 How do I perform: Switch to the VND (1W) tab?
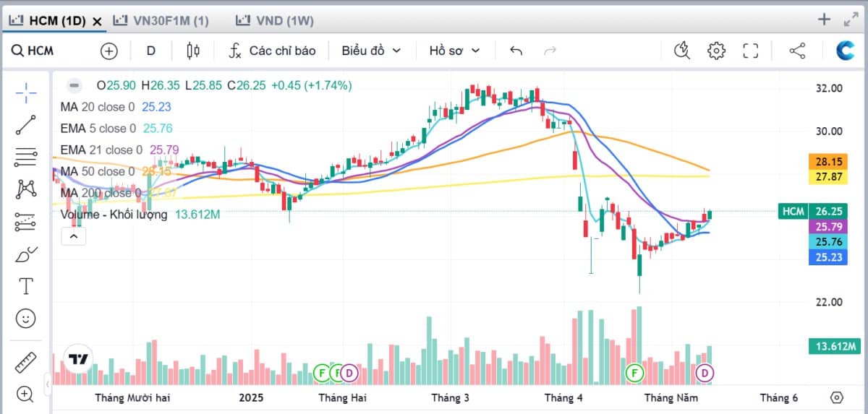(275, 21)
